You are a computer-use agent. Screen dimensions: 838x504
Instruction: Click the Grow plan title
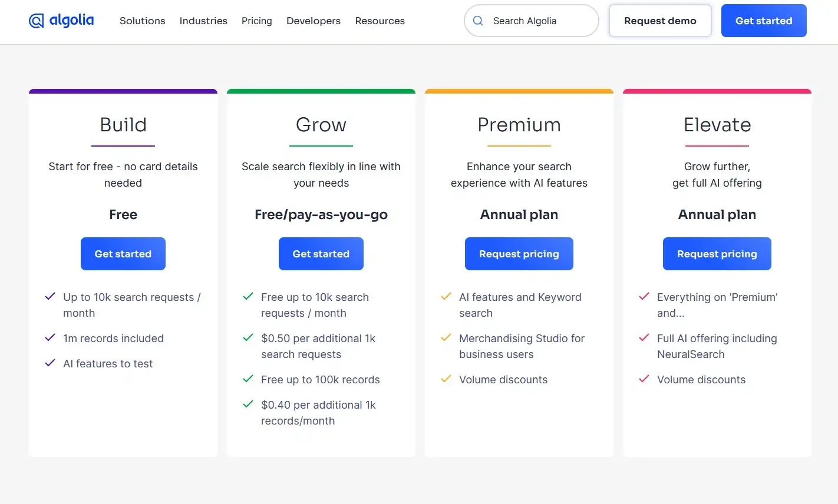click(x=321, y=125)
